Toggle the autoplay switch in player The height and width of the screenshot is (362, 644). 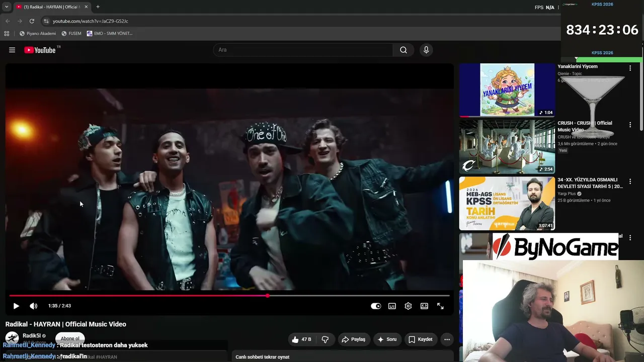376,306
